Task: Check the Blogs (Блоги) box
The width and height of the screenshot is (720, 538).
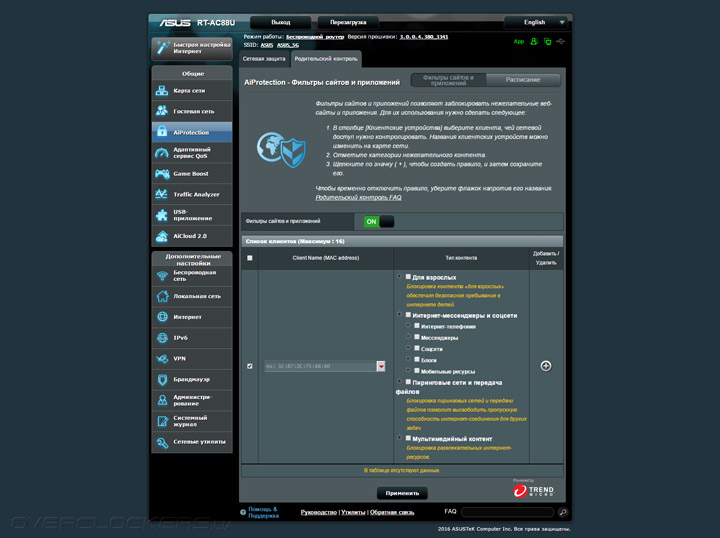Action: (x=417, y=359)
